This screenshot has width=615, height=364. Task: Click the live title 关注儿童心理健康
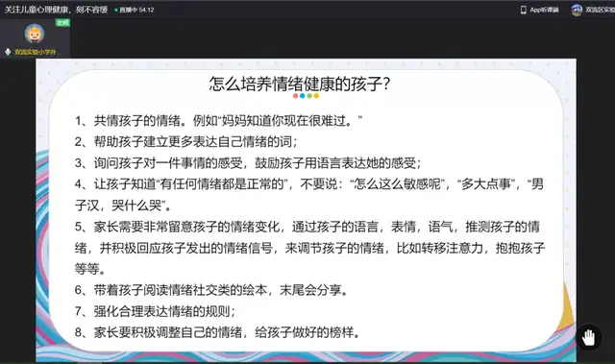pyautogui.click(x=56, y=10)
